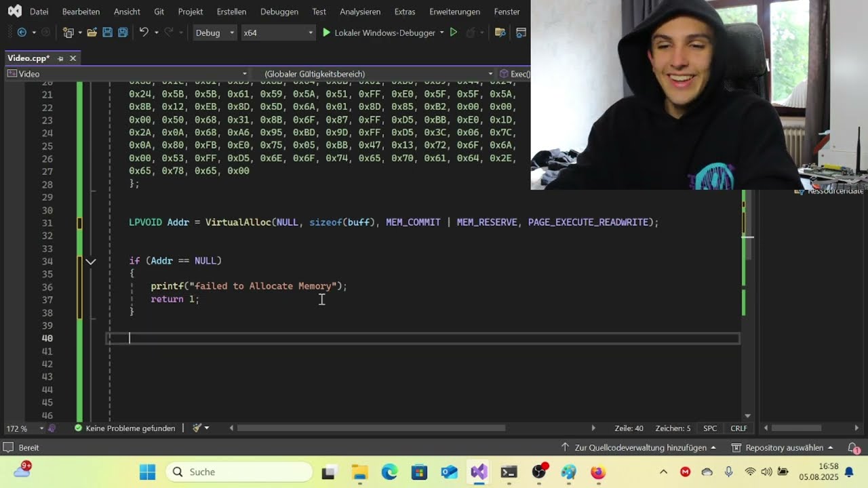This screenshot has height=488, width=868.
Task: Open the Projekt menu
Action: 191,12
